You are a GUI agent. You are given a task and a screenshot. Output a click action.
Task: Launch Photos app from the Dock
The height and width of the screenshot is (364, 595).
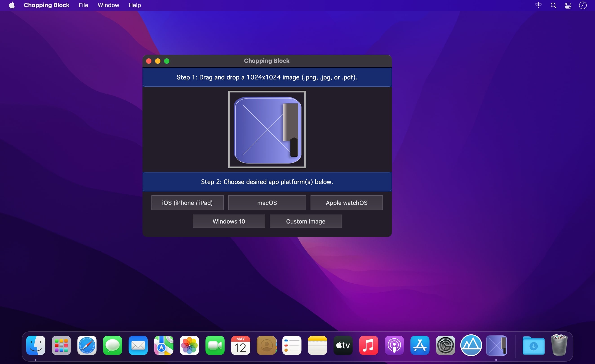(189, 345)
